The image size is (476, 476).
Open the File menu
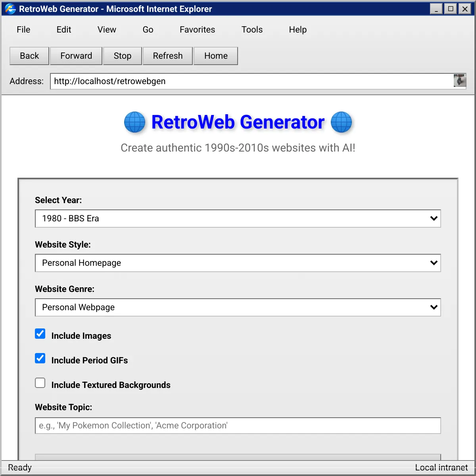pyautogui.click(x=23, y=30)
